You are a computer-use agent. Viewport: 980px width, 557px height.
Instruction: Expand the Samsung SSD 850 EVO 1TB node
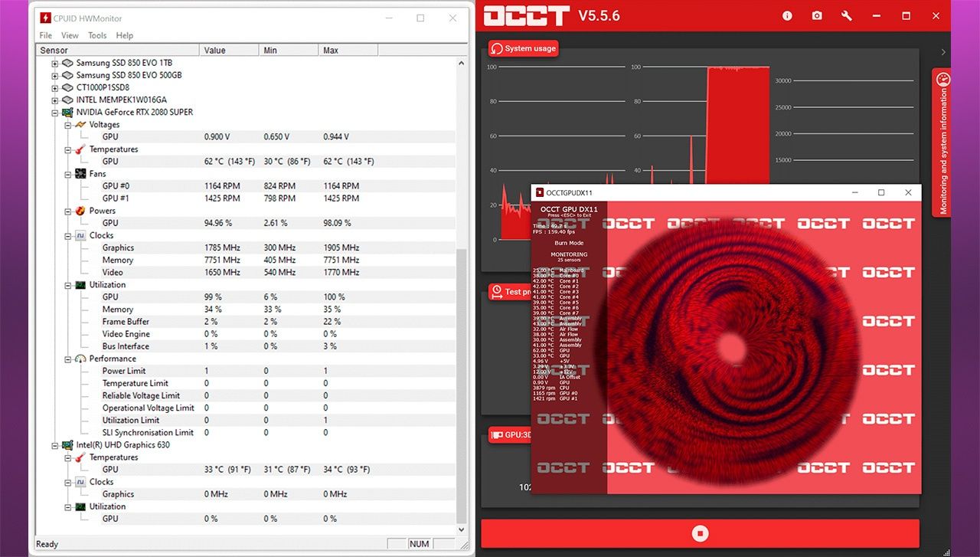click(54, 63)
